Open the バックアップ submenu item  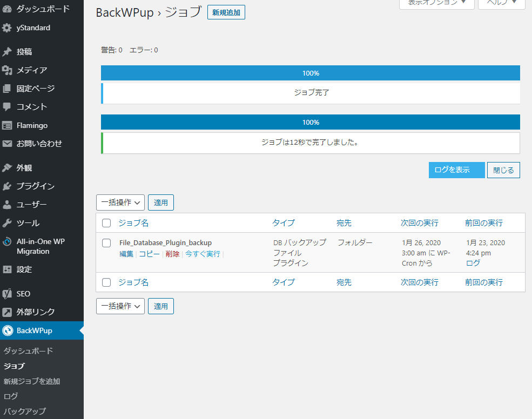(25, 411)
